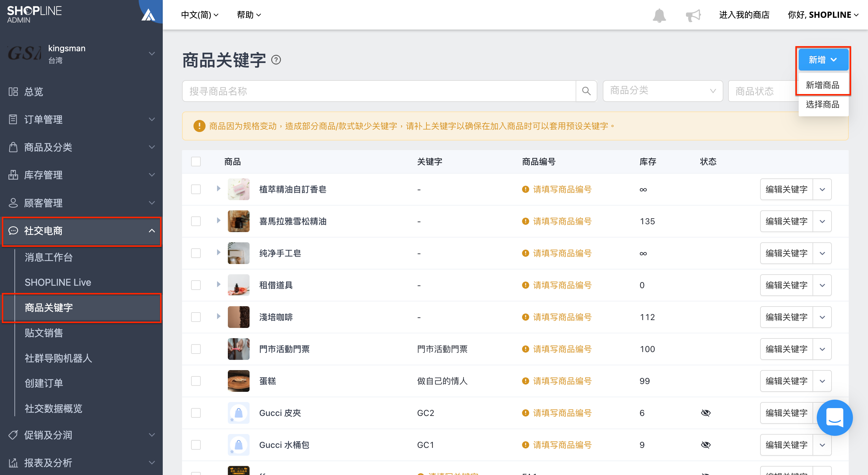Click 编辑关键字 button for 純净手工皂
The image size is (868, 475).
(786, 253)
